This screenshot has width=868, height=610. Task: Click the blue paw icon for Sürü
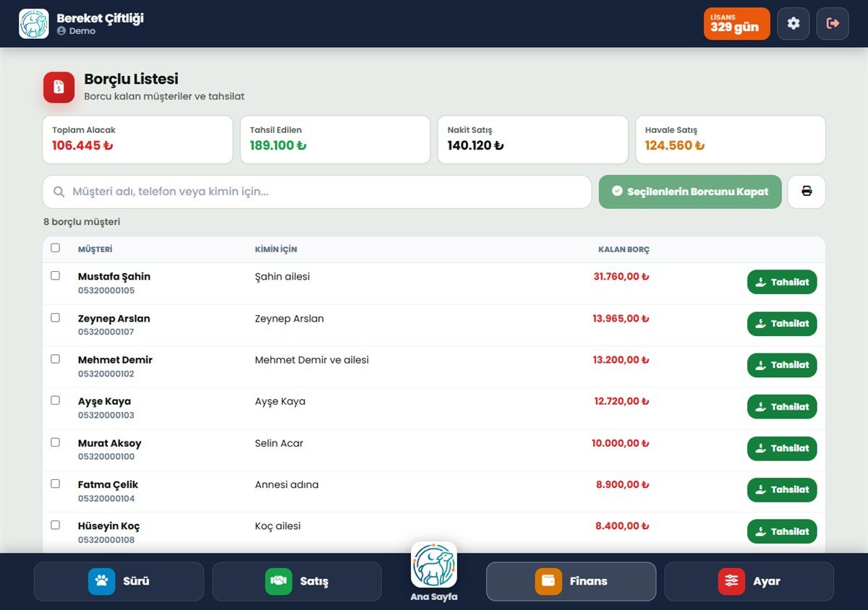[101, 581]
